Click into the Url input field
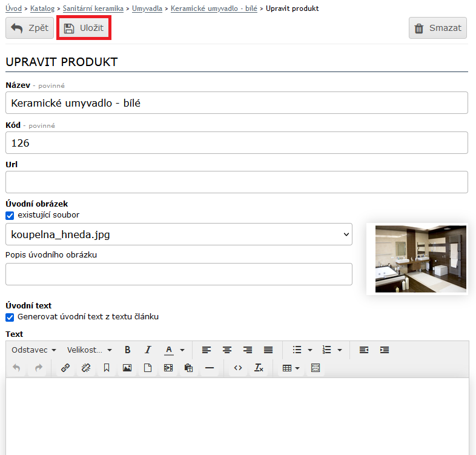 (x=236, y=182)
